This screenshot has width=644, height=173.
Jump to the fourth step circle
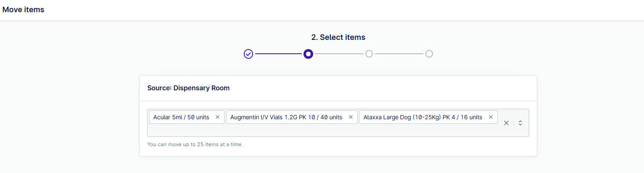pyautogui.click(x=429, y=54)
